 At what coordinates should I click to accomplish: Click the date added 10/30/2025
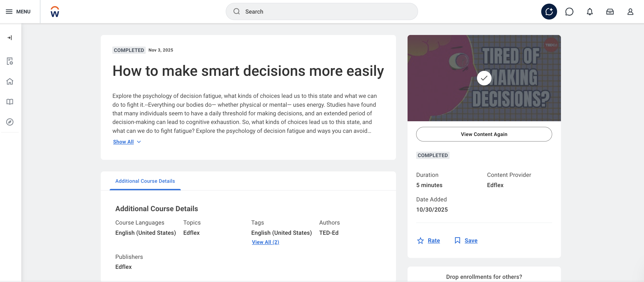tap(432, 210)
